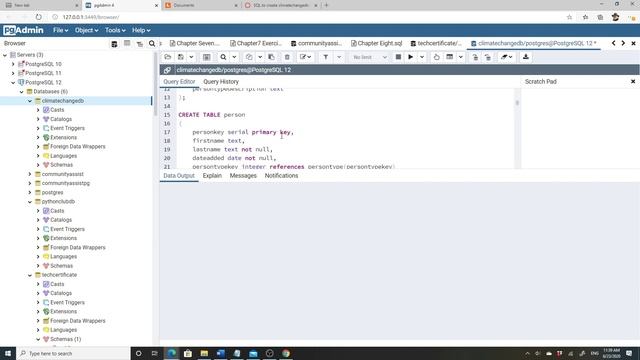Click the Delete trash toolbar icon
The width and height of the screenshot is (640, 360).
click(x=287, y=57)
